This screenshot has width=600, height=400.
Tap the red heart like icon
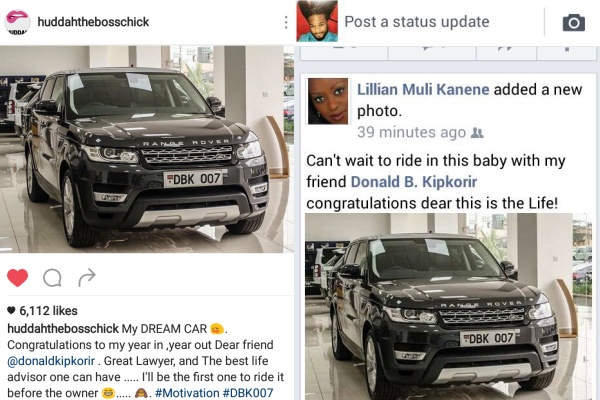pyautogui.click(x=18, y=278)
